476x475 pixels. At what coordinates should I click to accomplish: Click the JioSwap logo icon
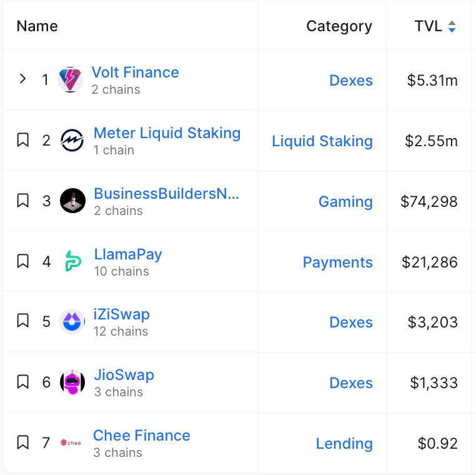pos(72,382)
